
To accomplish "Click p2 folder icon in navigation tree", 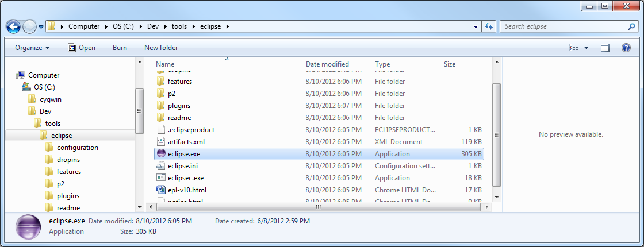I will pos(49,183).
